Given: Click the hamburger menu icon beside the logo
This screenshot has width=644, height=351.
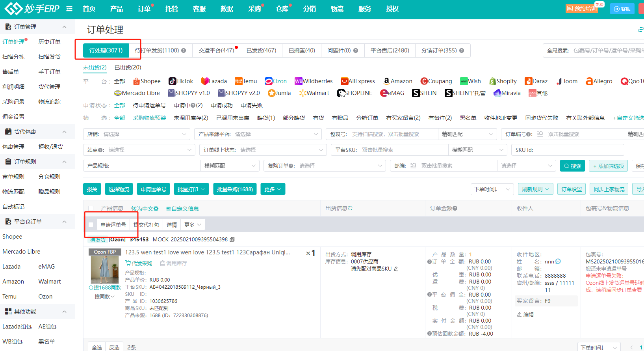Looking at the screenshot, I should click(x=69, y=9).
